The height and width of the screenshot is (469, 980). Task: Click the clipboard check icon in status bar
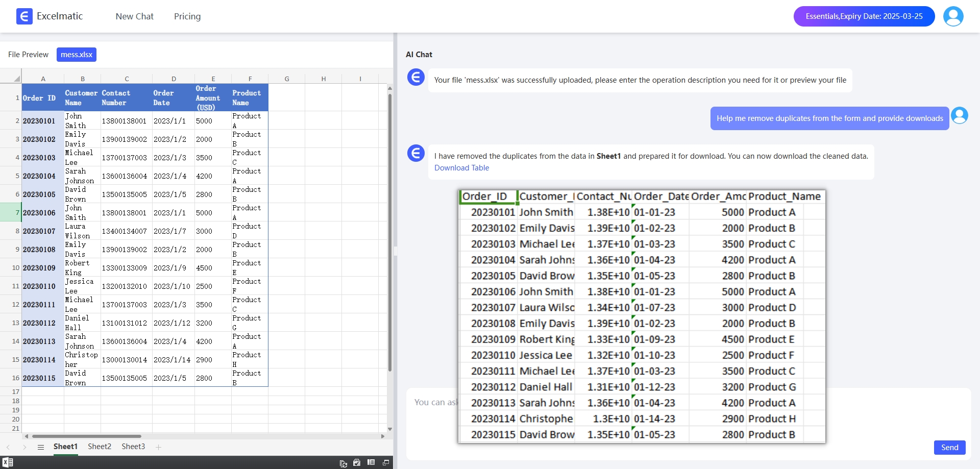pos(357,462)
